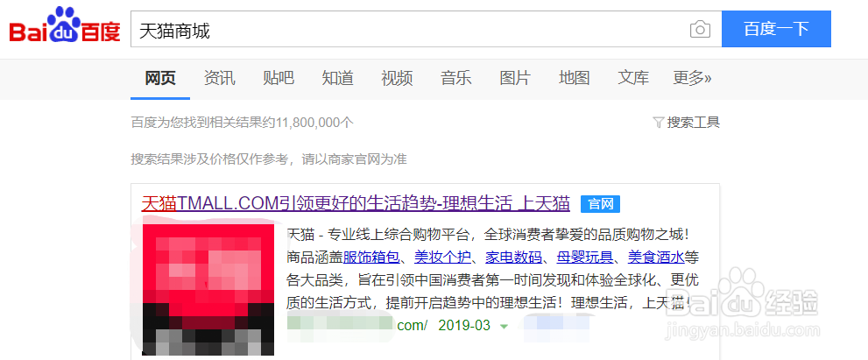This screenshot has height=360, width=868.
Task: Follow the 美妆个护 link
Action: (442, 258)
